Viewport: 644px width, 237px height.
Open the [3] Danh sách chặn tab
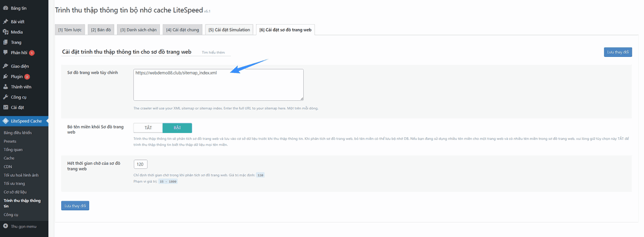click(x=138, y=30)
